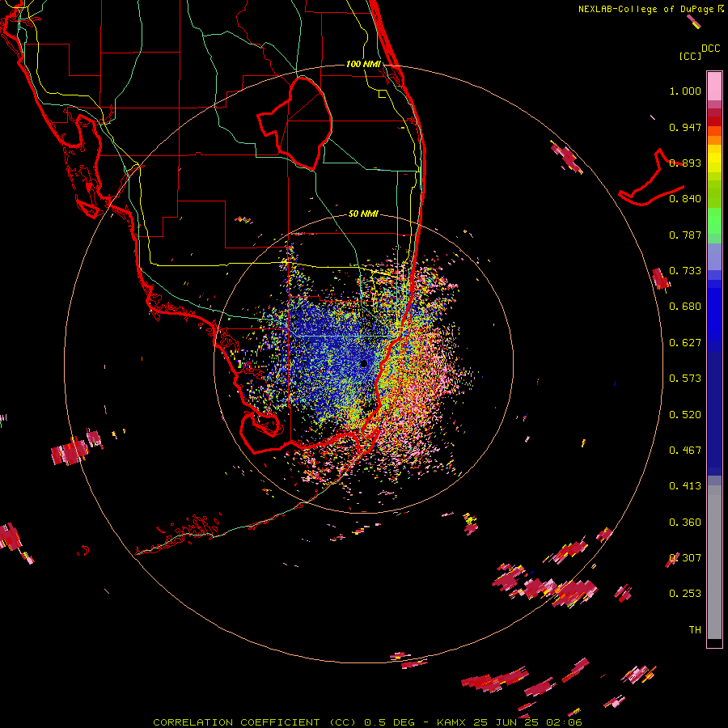This screenshot has height=728, width=728.
Task: Click the 0.413 scale value
Action: [x=685, y=486]
